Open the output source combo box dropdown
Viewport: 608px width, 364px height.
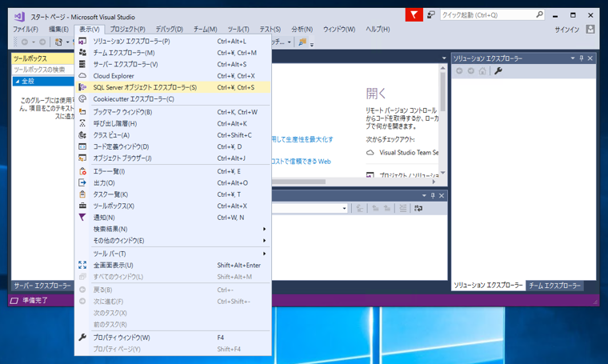(344, 209)
